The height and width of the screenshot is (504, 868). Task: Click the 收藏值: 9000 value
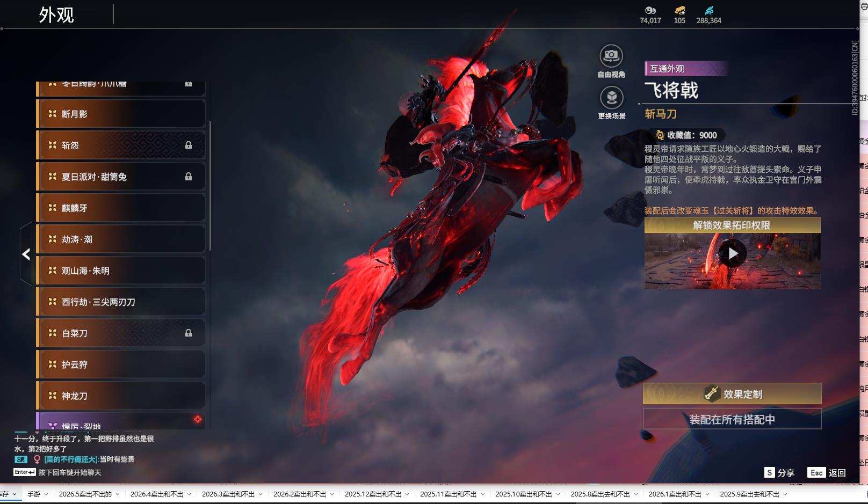(692, 135)
